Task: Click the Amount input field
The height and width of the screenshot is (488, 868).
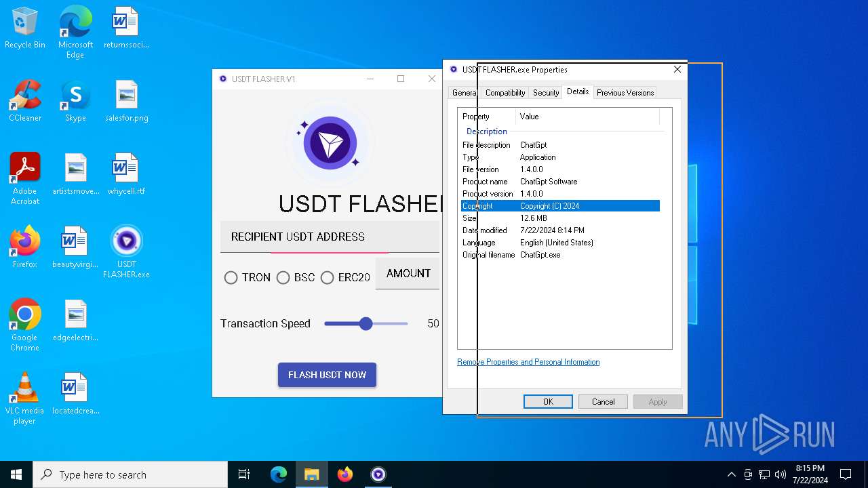Action: point(408,274)
